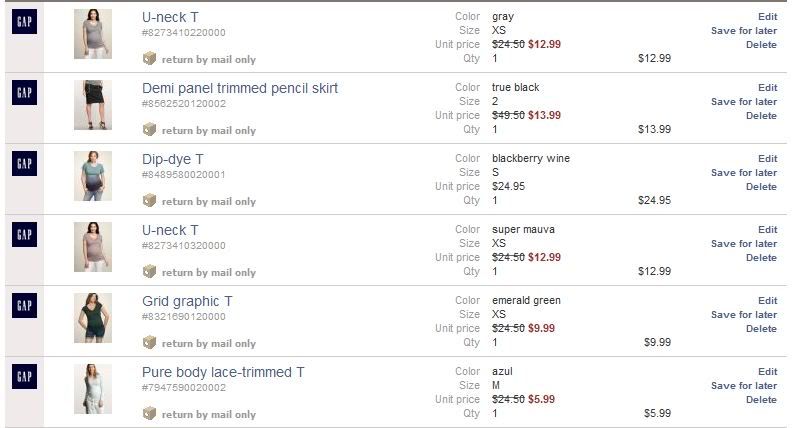The height and width of the screenshot is (428, 805).
Task: Click the GAP logo beside Pure body lace-trimmed T
Action: (24, 376)
